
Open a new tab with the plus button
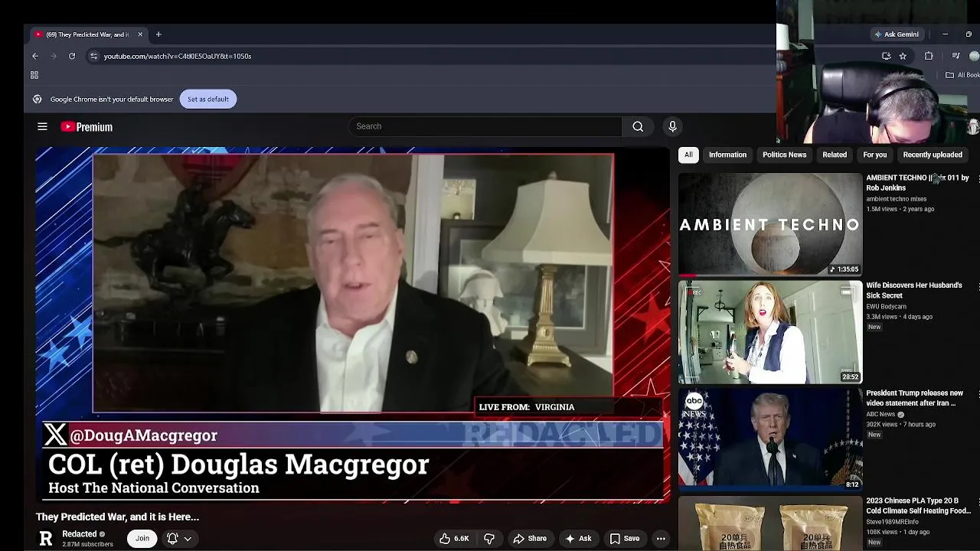point(158,34)
